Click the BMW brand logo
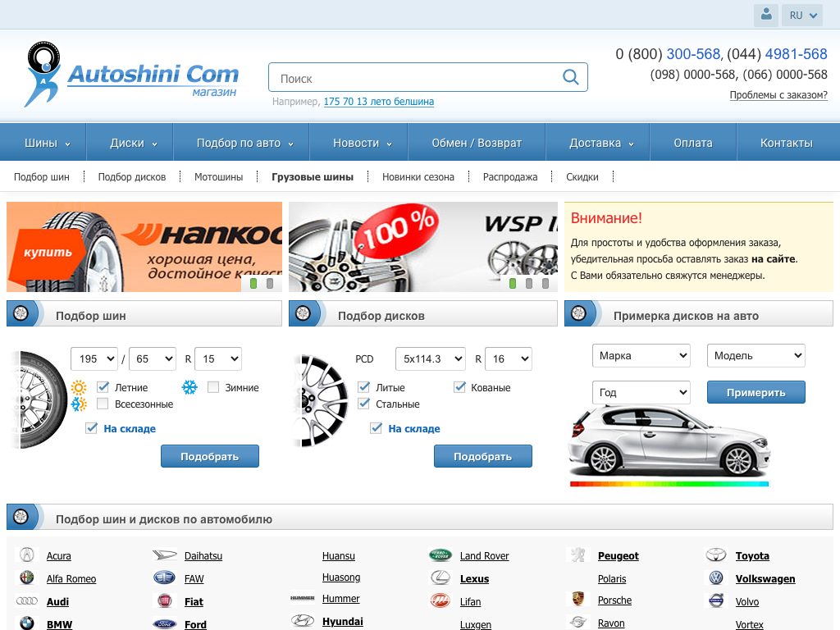The height and width of the screenshot is (630, 840). 27,623
